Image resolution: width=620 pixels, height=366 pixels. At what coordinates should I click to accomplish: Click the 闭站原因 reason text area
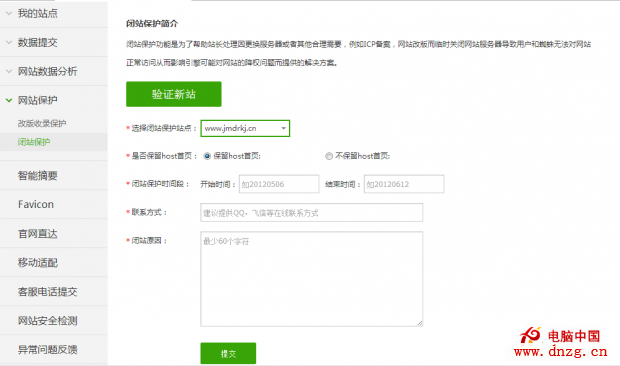pos(312,279)
